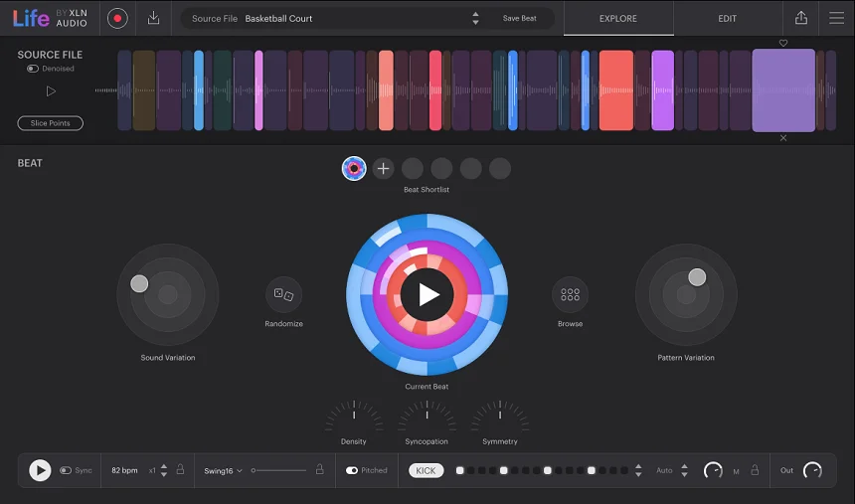Open the Browse beats grid icon
The height and width of the screenshot is (504, 855).
click(570, 294)
